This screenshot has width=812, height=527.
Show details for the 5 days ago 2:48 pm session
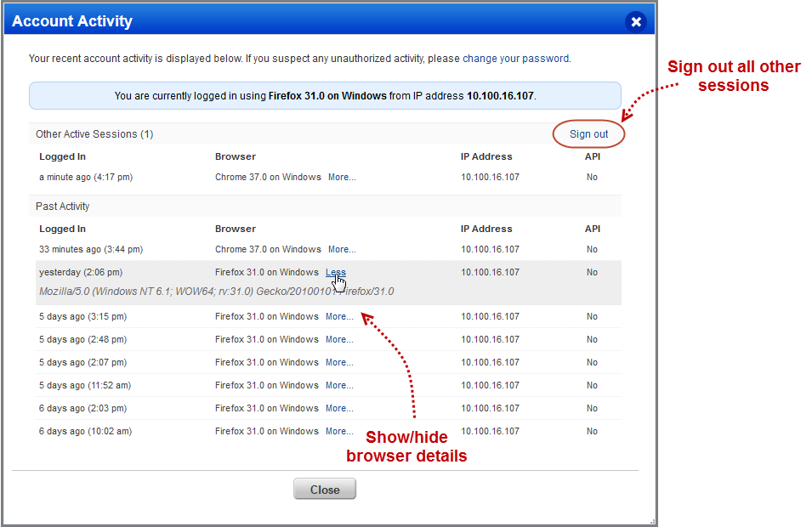click(339, 339)
